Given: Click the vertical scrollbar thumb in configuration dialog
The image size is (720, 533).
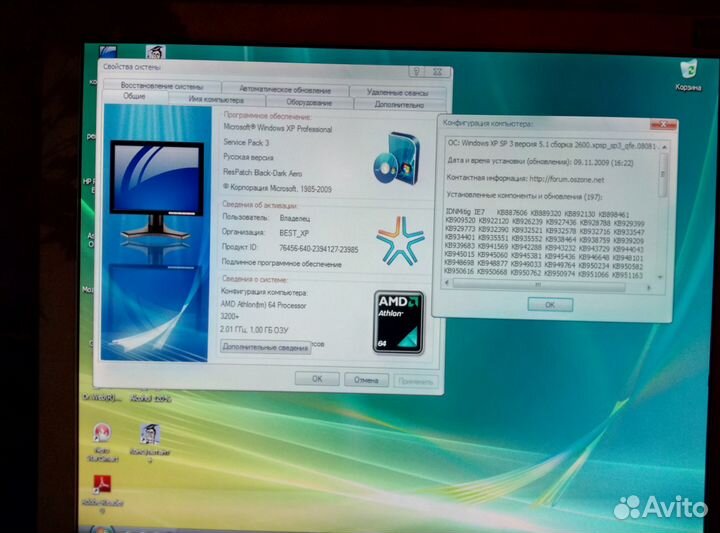Looking at the screenshot, I should tap(662, 174).
